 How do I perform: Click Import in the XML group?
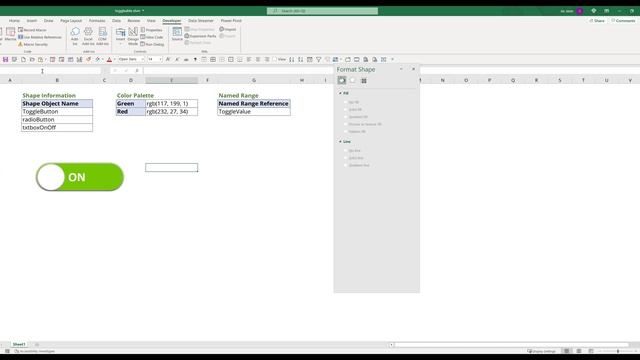[228, 29]
